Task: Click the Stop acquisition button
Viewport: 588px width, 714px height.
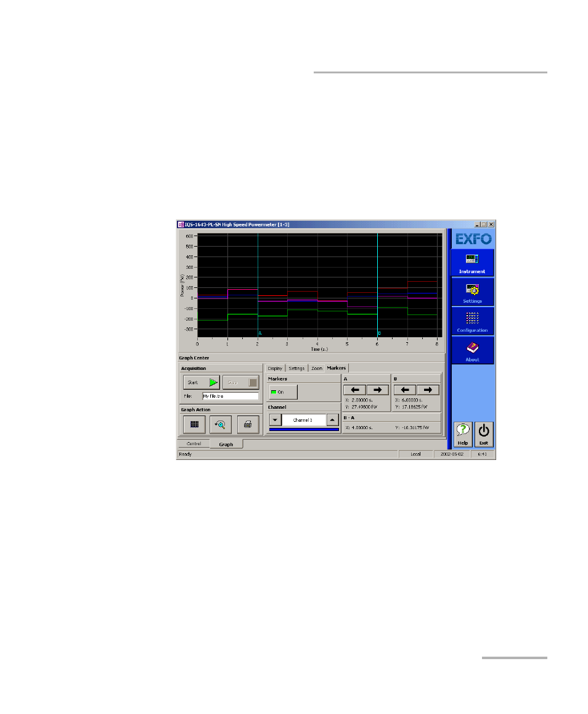Action: [241, 382]
